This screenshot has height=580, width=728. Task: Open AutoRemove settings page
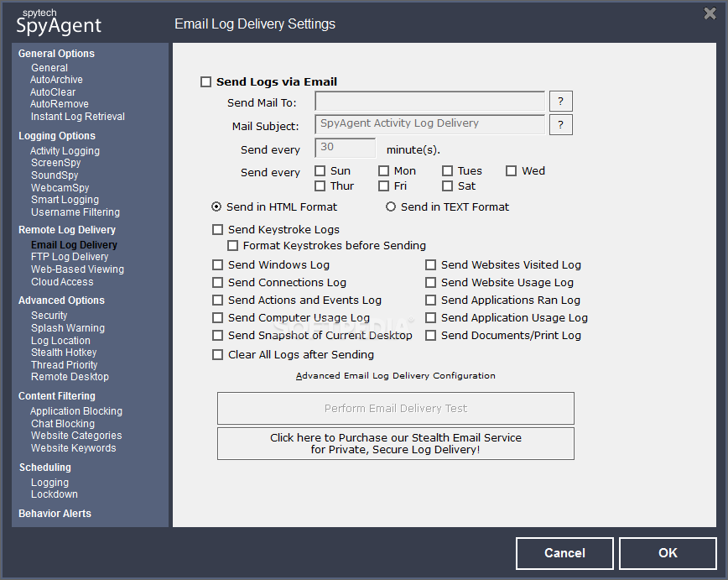pos(59,104)
